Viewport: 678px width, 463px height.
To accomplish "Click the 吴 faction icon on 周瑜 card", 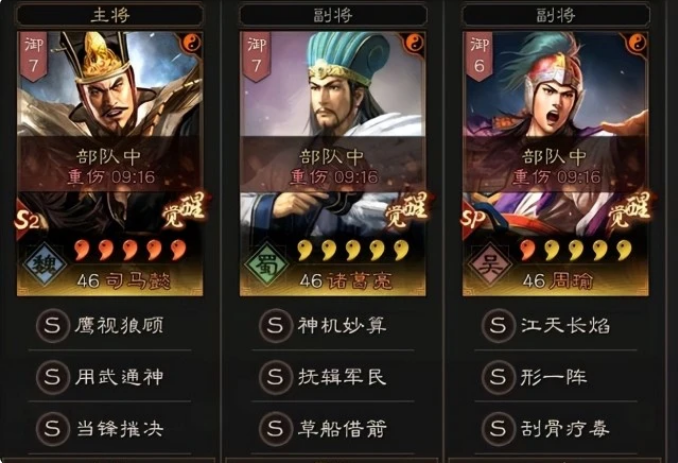I will click(x=490, y=264).
